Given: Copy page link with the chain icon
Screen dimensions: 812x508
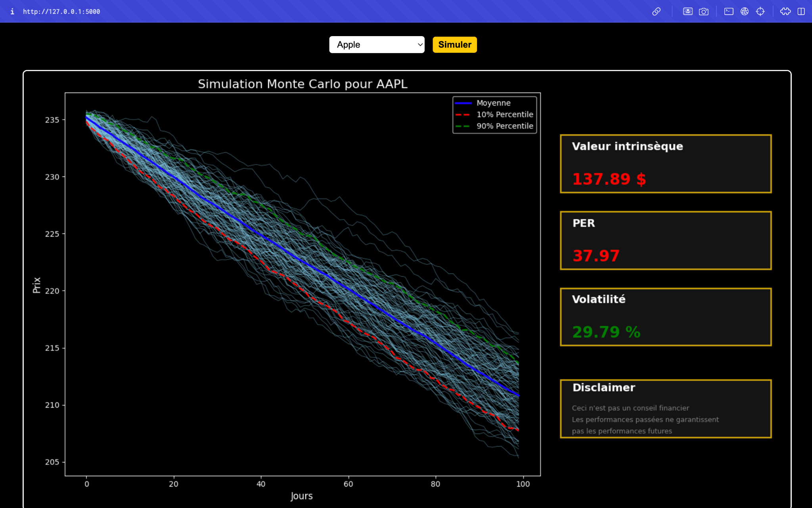Looking at the screenshot, I should click(x=656, y=12).
